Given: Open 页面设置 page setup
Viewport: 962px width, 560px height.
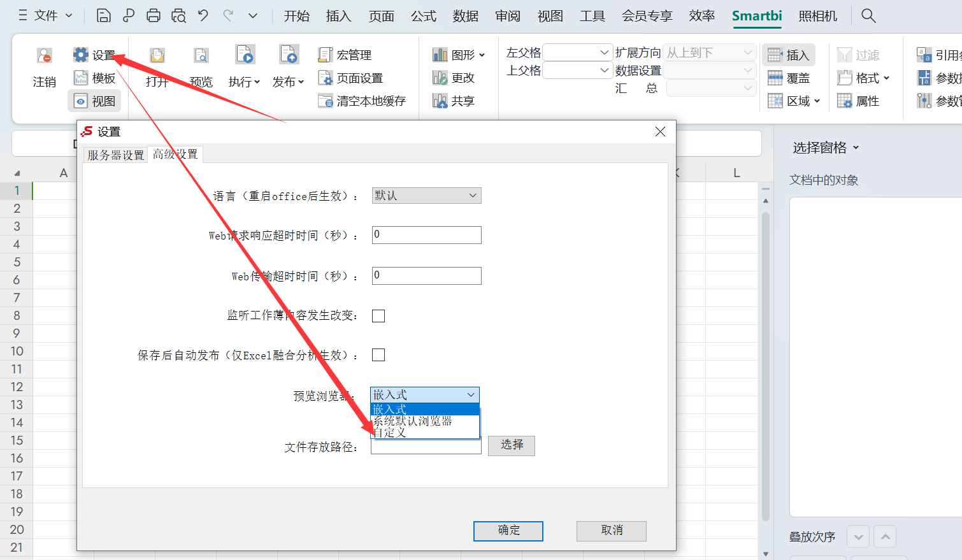Looking at the screenshot, I should click(350, 78).
